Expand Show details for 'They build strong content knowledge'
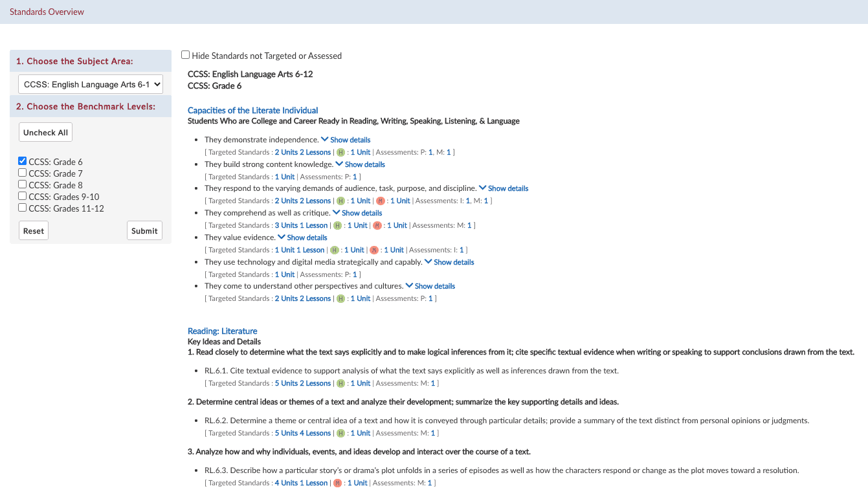The image size is (868, 497). (360, 164)
